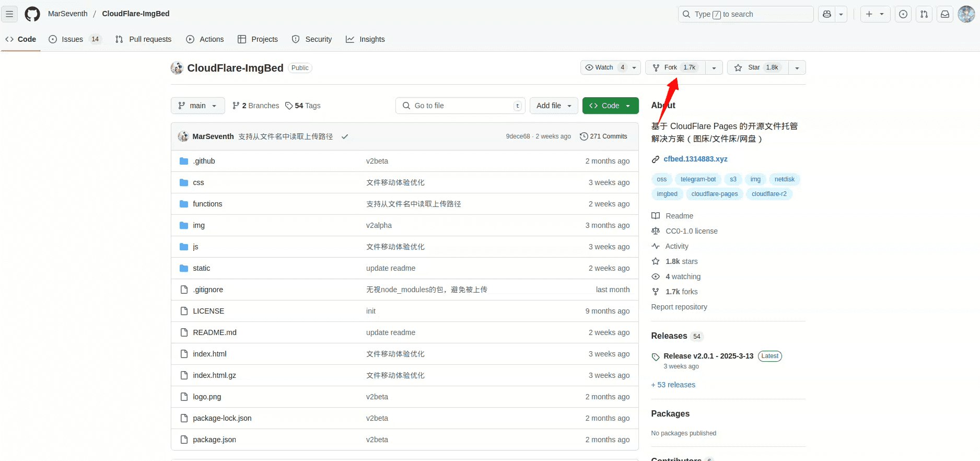
Task: Open the logo.png file
Action: click(207, 397)
